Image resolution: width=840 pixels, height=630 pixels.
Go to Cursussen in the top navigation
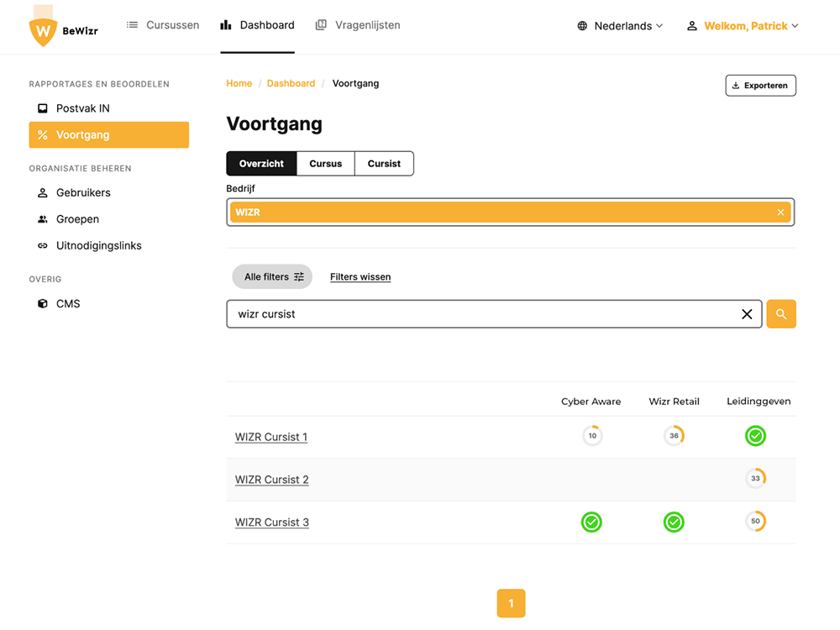(163, 25)
